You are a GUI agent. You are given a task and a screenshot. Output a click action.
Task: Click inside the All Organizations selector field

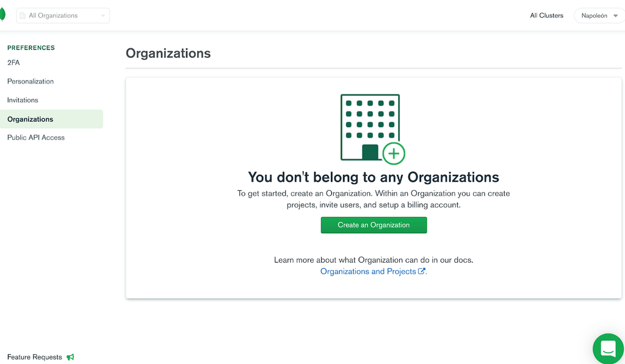click(x=61, y=15)
